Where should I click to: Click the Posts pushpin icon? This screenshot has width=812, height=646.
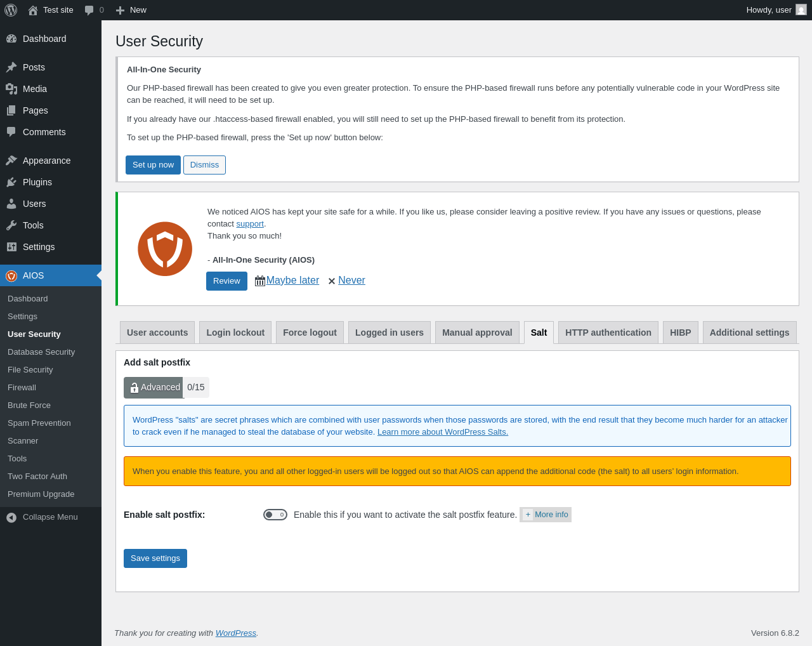(x=11, y=67)
